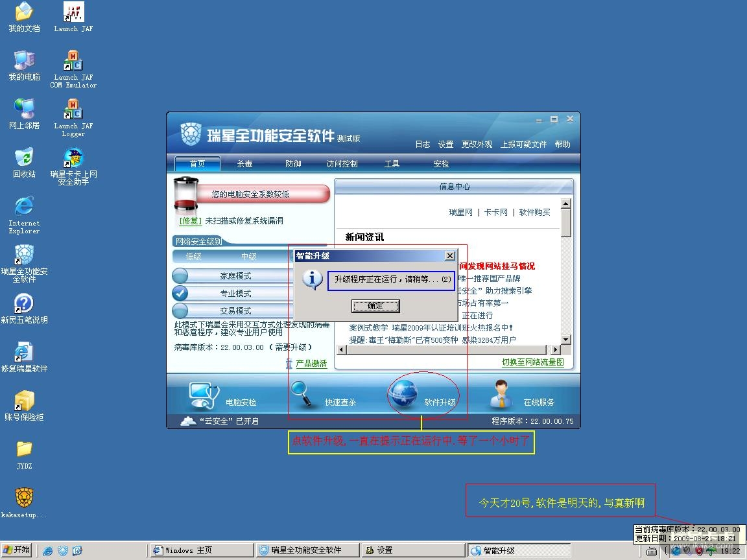Switch to the 安检 tab
747x560 pixels.
tap(441, 164)
